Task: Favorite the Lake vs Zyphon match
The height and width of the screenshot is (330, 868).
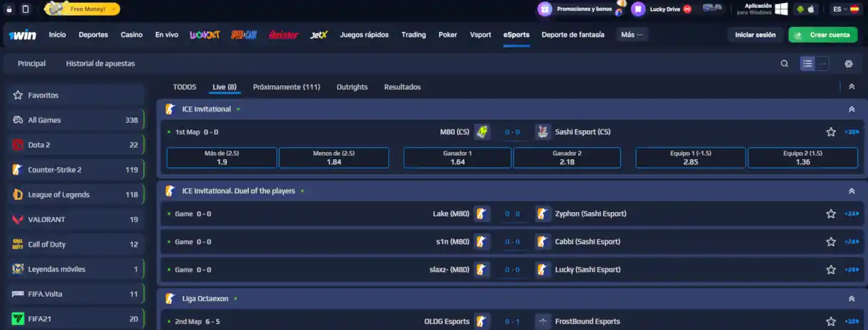Action: click(831, 213)
